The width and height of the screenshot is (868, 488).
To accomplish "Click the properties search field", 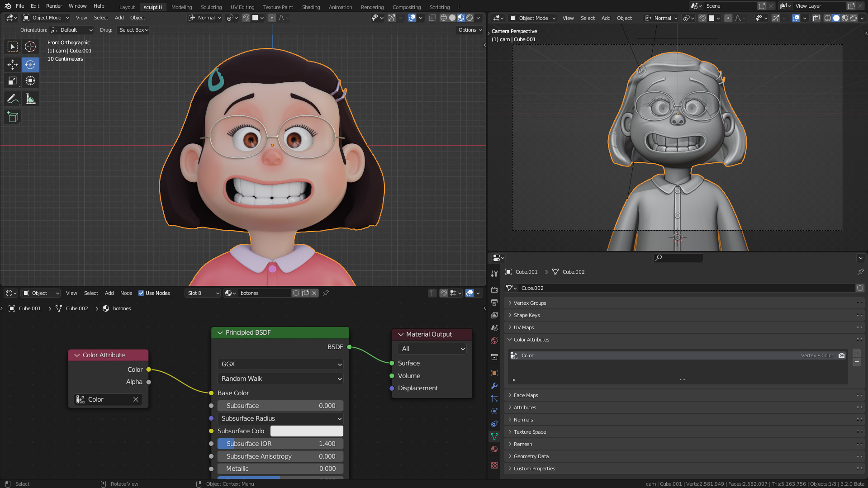I will [x=678, y=258].
